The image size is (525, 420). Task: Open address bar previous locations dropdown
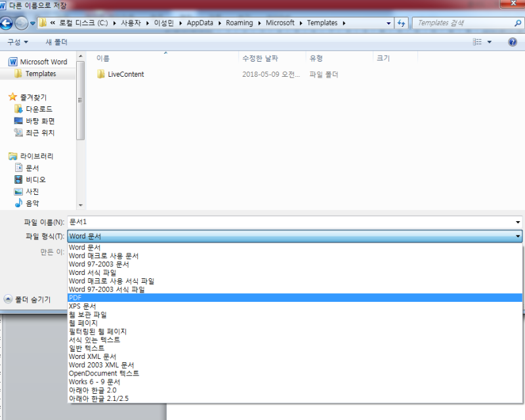point(388,23)
